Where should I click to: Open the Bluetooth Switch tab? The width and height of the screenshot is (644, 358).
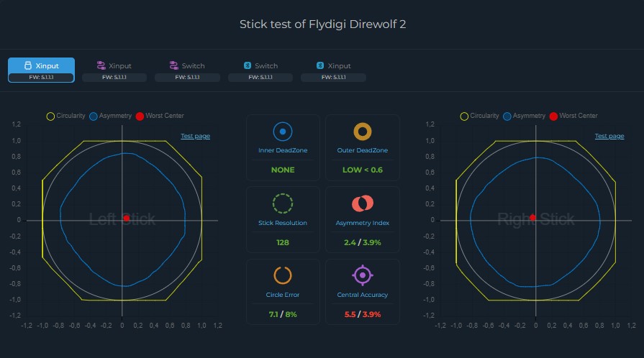[x=260, y=70]
